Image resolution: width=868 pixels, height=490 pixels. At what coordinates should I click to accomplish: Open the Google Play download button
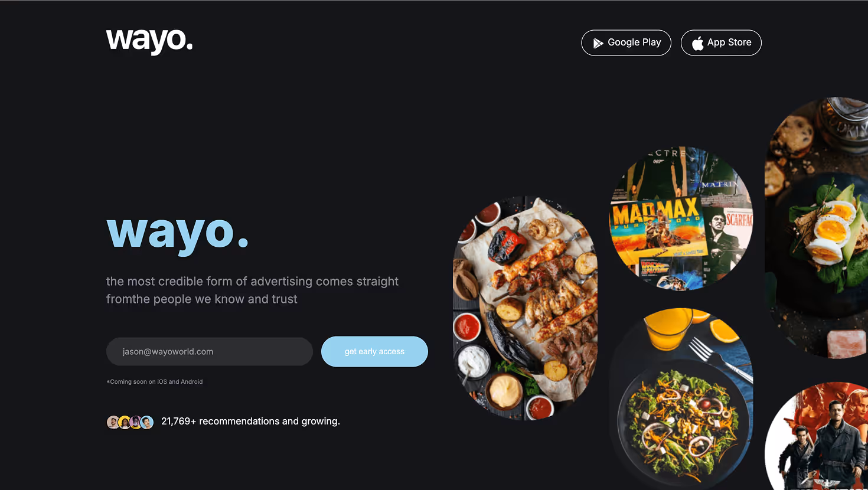(x=626, y=43)
